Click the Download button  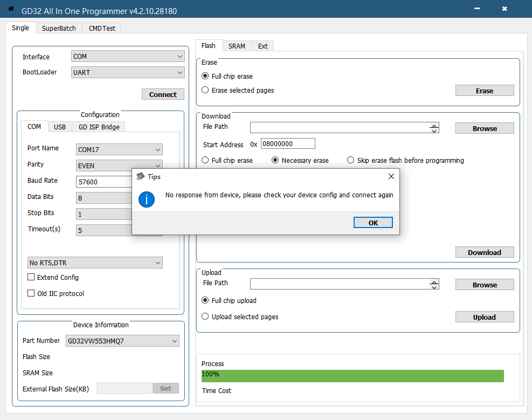(x=485, y=252)
